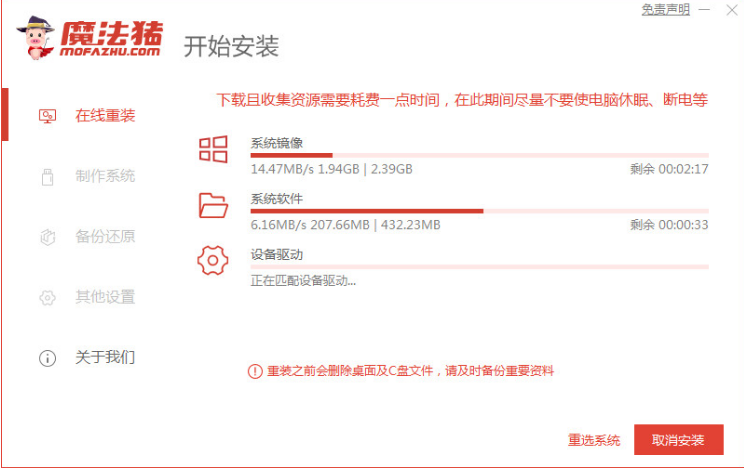Click the 设备驱动 progress bar
The width and height of the screenshot is (744, 471).
[x=479, y=266]
